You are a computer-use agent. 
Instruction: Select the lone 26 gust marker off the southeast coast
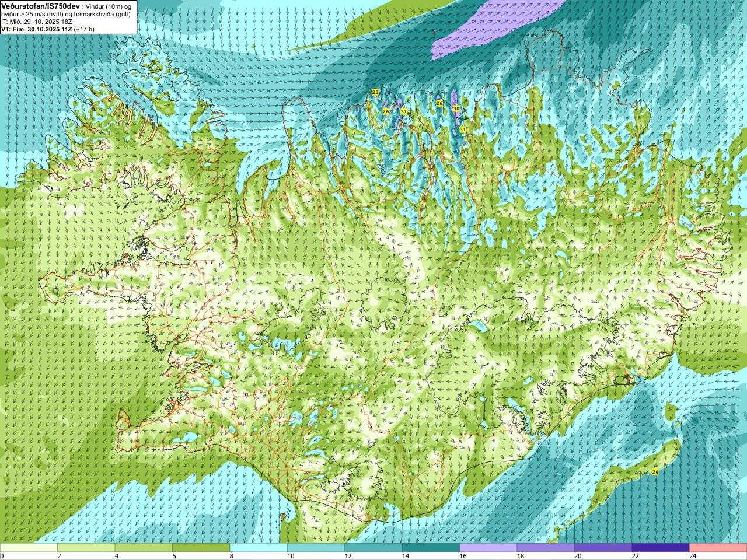(655, 471)
